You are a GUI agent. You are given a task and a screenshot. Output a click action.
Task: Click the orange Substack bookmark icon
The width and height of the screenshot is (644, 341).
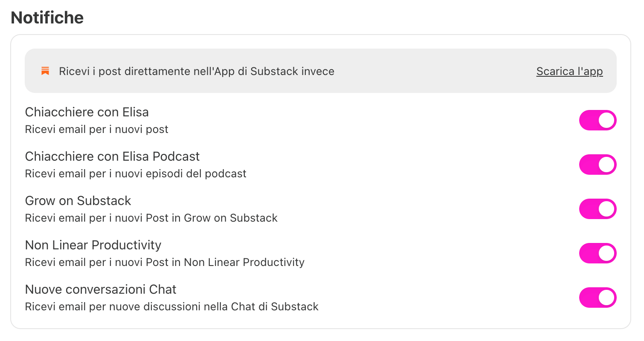pos(45,71)
